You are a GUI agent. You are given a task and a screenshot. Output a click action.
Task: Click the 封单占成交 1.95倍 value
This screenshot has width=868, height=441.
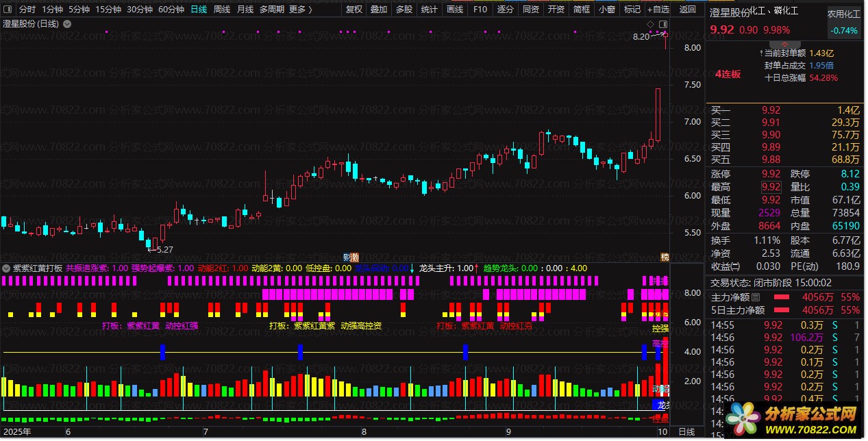[821, 65]
